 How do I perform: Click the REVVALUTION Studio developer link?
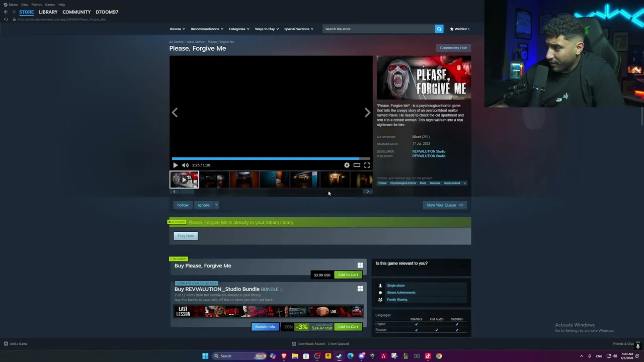(429, 151)
